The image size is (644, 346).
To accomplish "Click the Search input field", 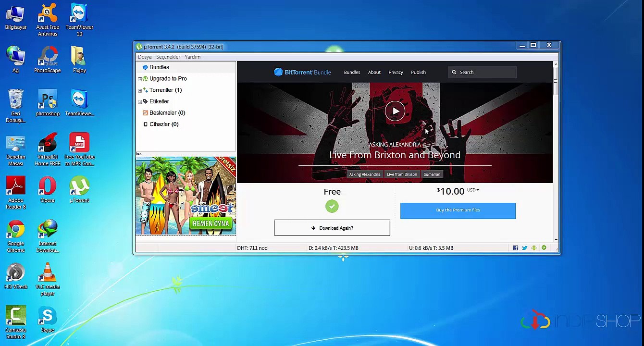I will [482, 72].
